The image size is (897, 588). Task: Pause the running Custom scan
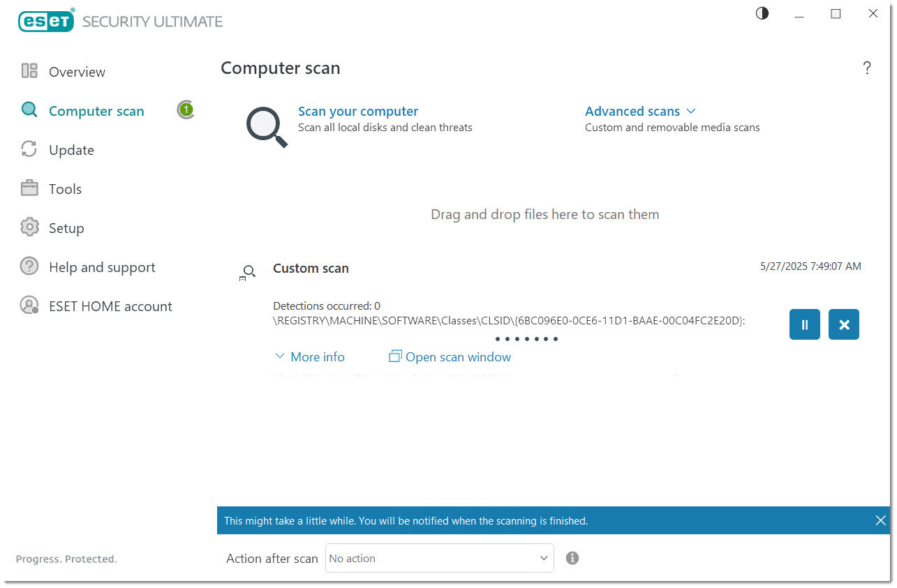(x=805, y=324)
